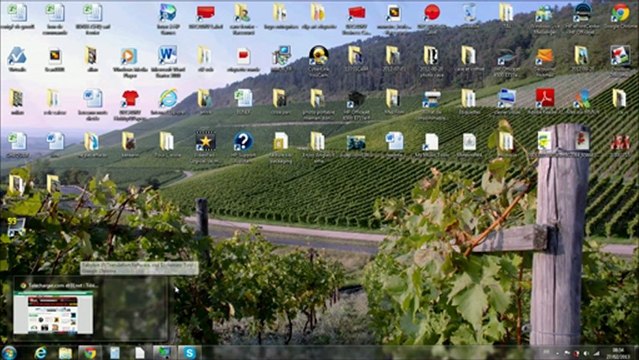Select the blue checkmark icon on the desktop
639x360 pixels.
tap(17, 56)
